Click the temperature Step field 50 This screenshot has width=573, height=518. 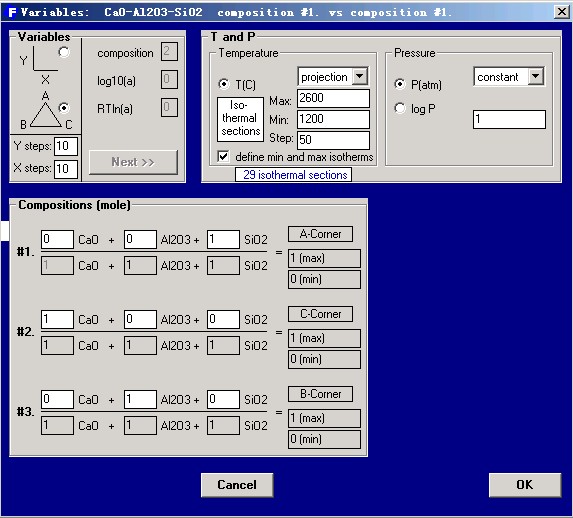click(333, 140)
